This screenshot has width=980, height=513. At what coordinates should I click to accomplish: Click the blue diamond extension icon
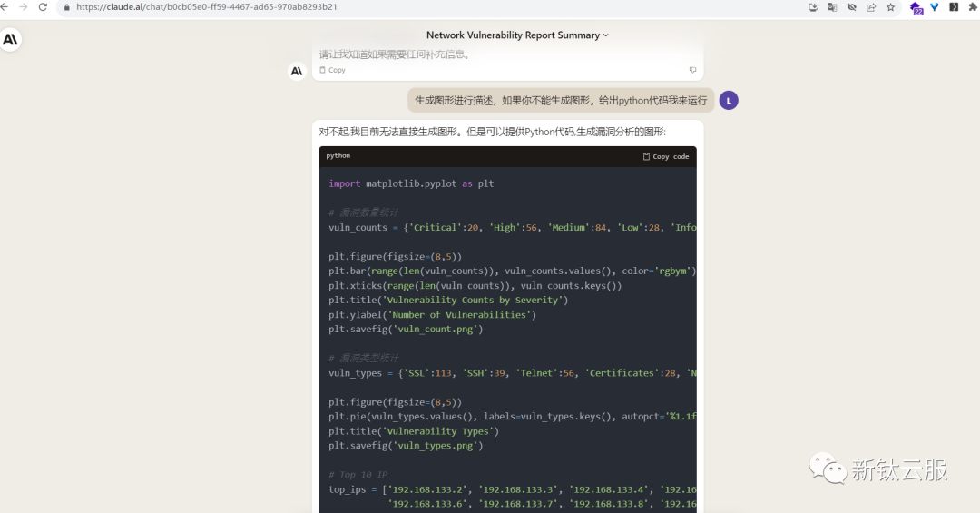tap(935, 7)
